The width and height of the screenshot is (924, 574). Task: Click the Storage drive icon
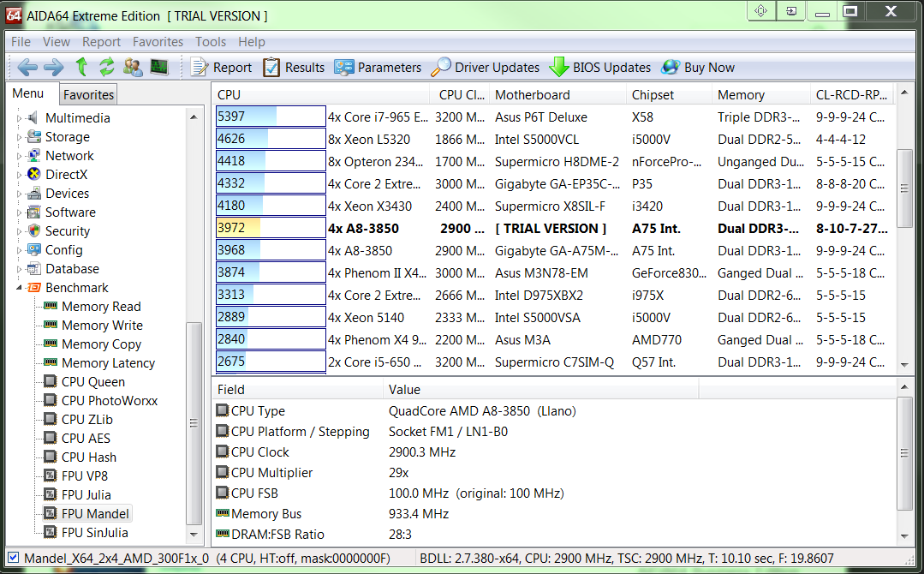point(34,137)
